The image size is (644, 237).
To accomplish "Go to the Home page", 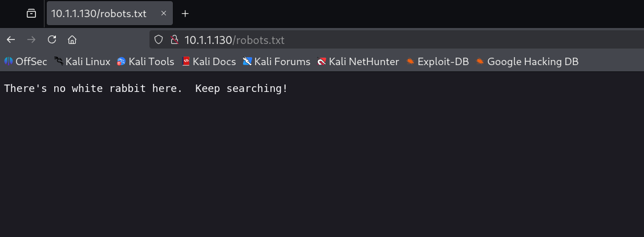I will point(72,40).
